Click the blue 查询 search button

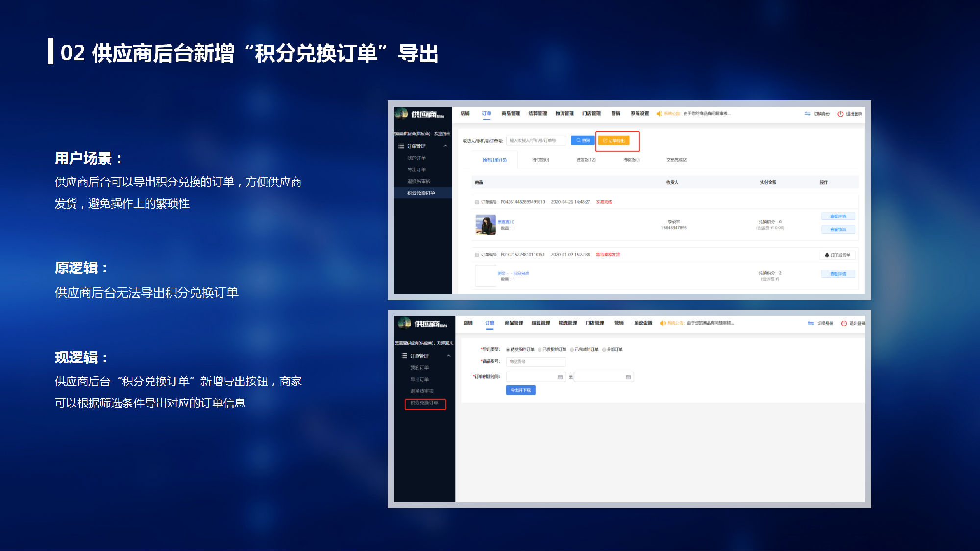tap(583, 140)
